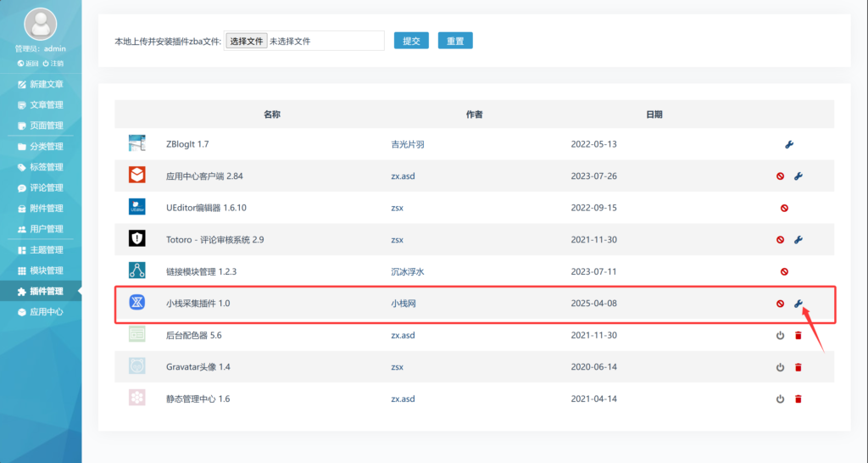Click the 应用中心客户端 orange box icon
868x463 pixels.
click(x=136, y=175)
